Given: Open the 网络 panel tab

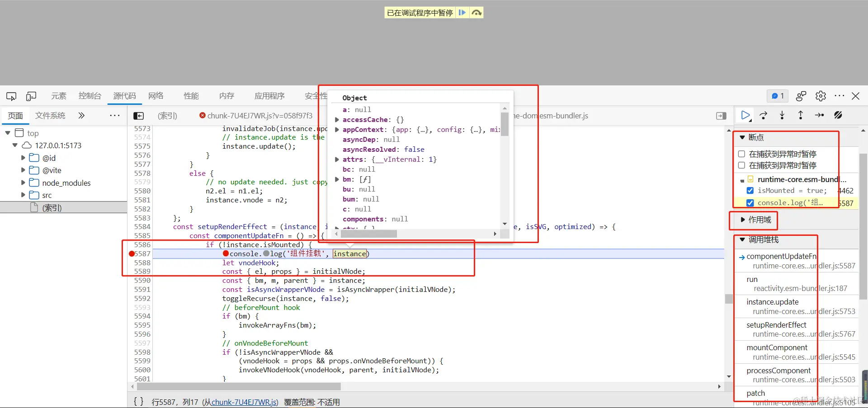Looking at the screenshot, I should [156, 96].
